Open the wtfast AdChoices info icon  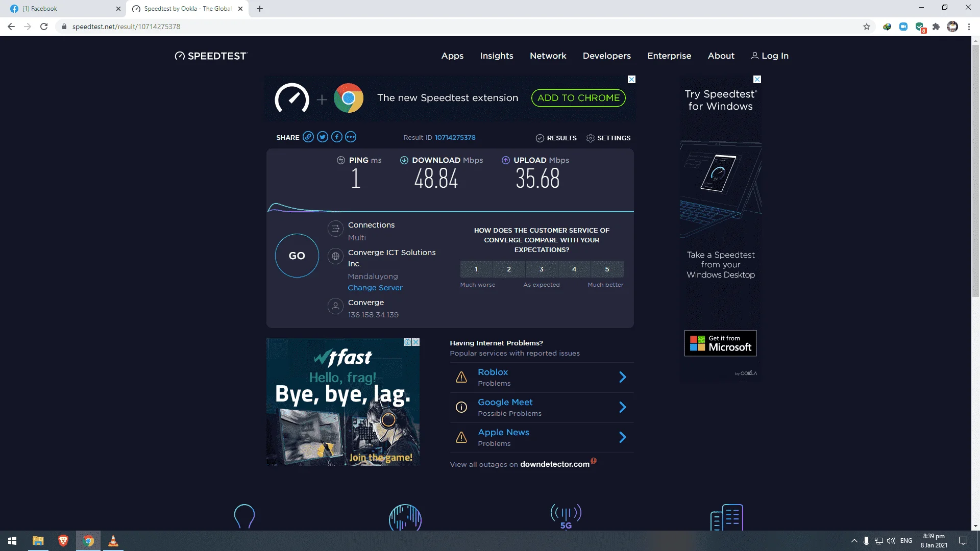[x=408, y=342]
